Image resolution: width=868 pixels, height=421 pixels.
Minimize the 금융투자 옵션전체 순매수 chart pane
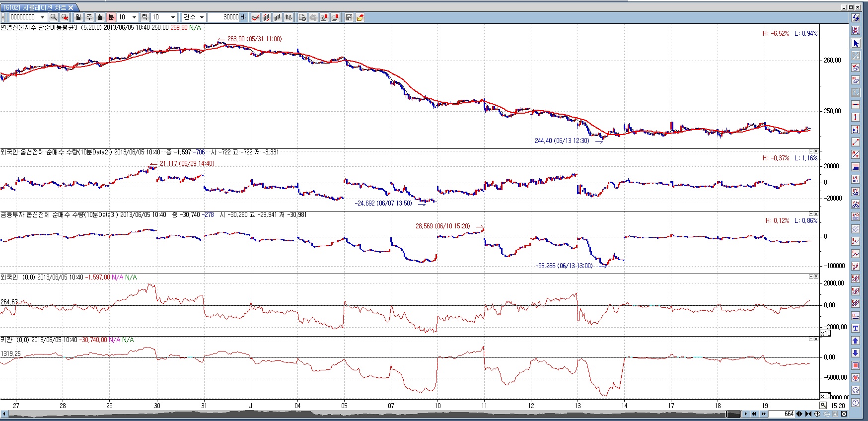[x=811, y=214]
